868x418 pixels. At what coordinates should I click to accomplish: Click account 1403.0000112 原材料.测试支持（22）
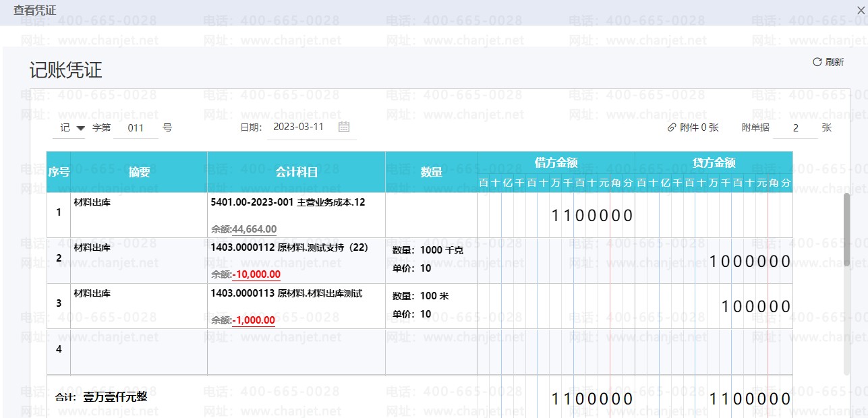(x=289, y=247)
